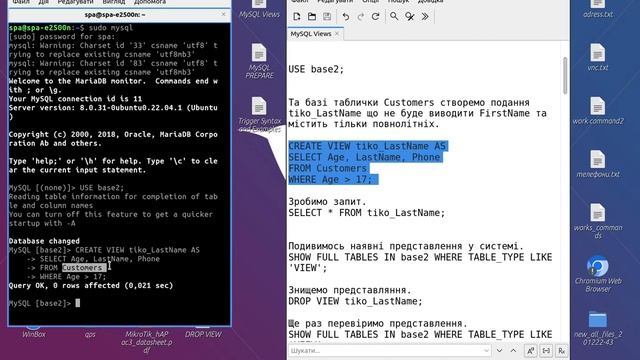Click the find and replace toolbar icon
Screen dimensions: 640x360
coord(409,16)
